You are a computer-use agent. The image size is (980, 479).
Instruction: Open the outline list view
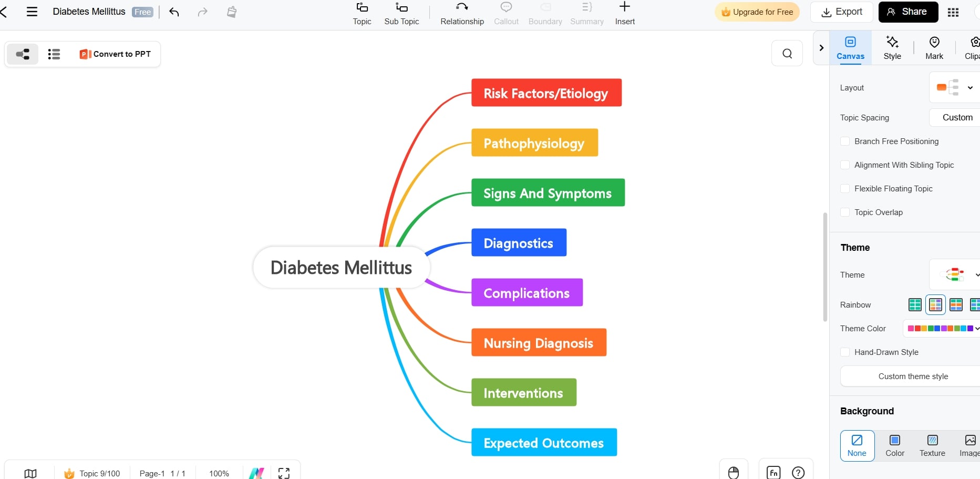click(x=54, y=54)
